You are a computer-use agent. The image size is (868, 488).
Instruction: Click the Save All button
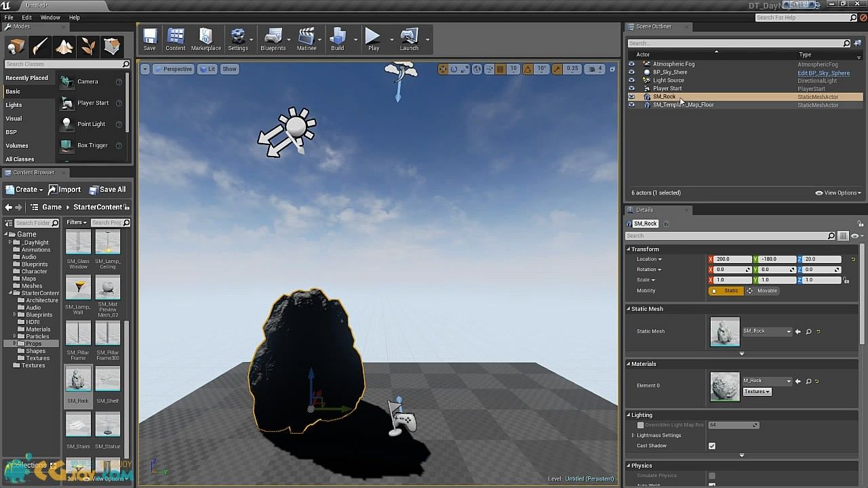click(x=106, y=190)
